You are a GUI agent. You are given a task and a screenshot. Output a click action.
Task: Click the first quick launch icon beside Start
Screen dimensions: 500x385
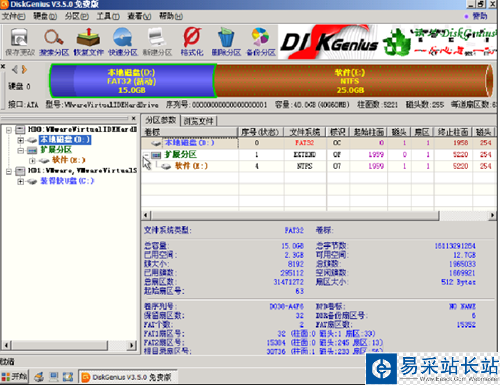coord(39,377)
